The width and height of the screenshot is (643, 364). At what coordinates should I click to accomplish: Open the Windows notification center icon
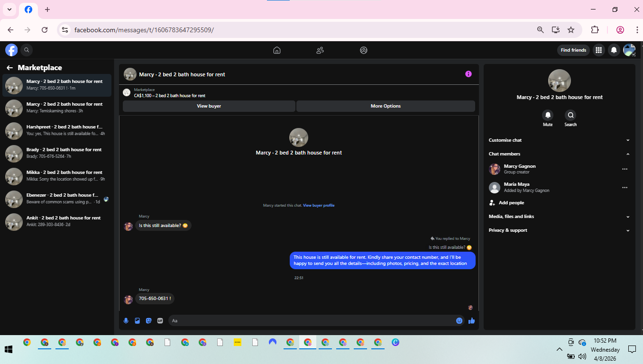(x=632, y=349)
